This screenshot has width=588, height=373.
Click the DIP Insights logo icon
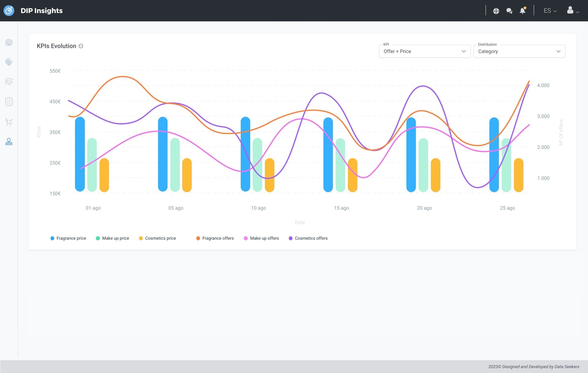9,10
